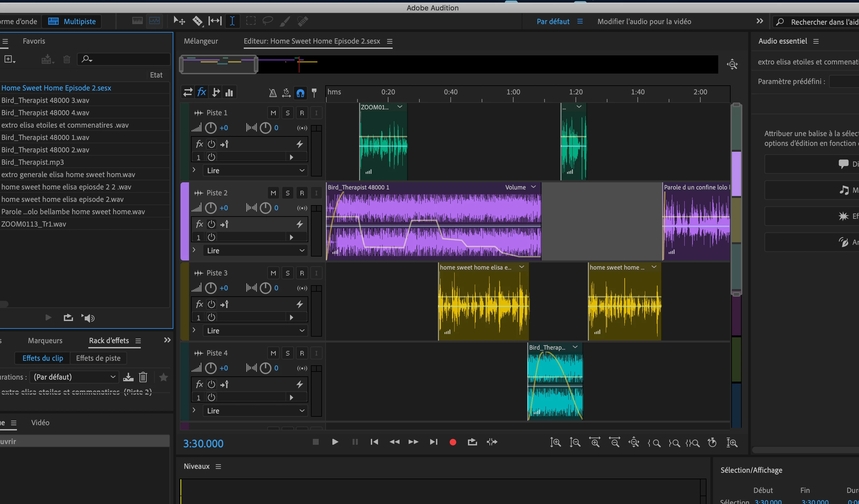Turn the Piste 1 volume knob
This screenshot has height=504, width=859.
[211, 128]
